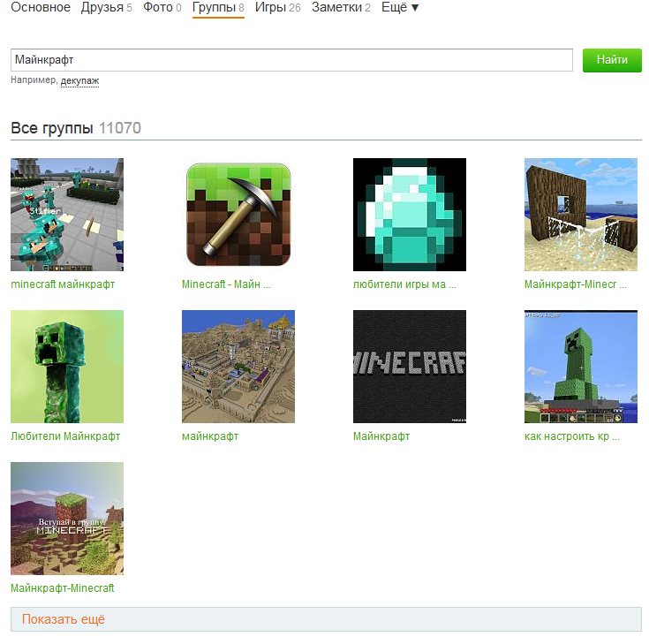Open the Основное tab
This screenshot has width=649, height=644.
(x=41, y=7)
